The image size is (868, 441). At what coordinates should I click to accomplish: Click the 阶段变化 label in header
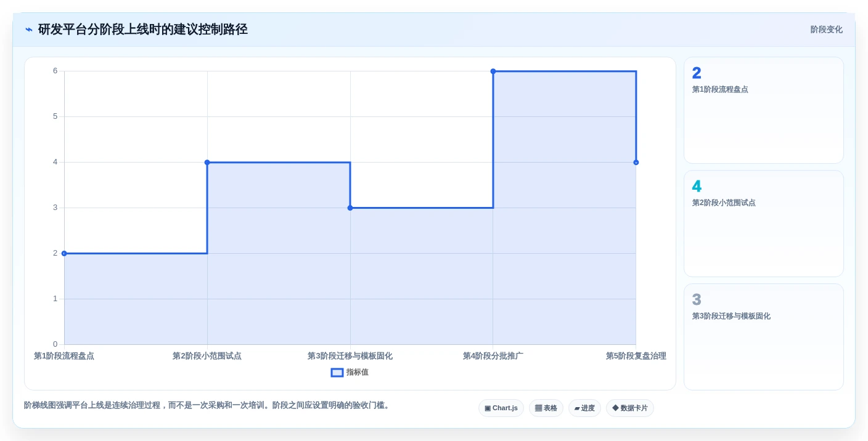coord(826,30)
